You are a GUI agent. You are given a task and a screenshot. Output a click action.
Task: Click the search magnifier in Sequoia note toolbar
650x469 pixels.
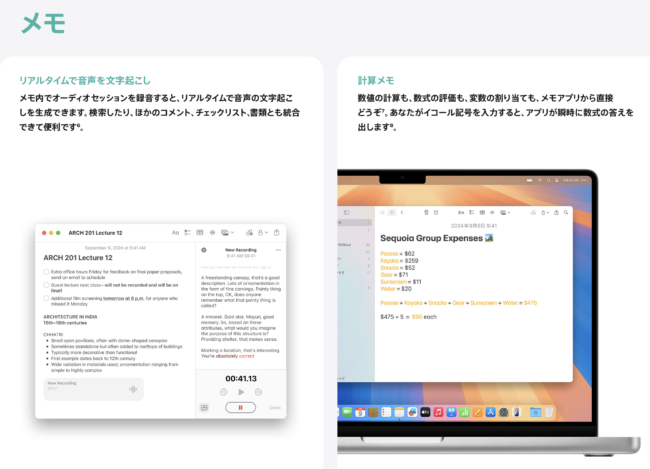565,213
